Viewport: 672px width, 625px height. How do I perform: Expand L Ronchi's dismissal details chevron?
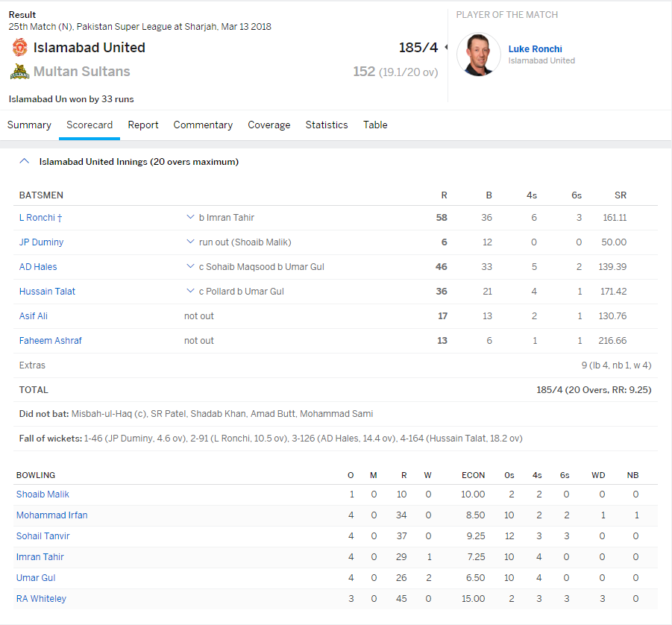[190, 218]
